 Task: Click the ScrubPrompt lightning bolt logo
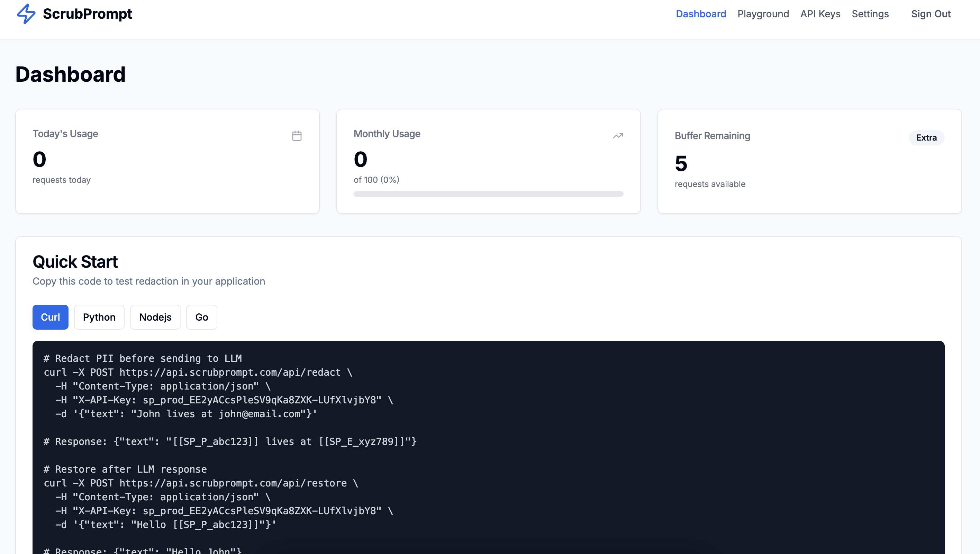coord(26,14)
